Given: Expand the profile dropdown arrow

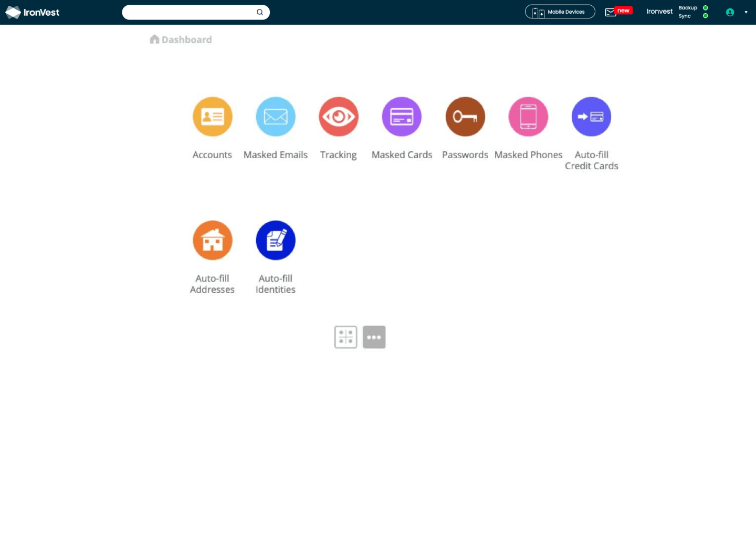Looking at the screenshot, I should [746, 12].
